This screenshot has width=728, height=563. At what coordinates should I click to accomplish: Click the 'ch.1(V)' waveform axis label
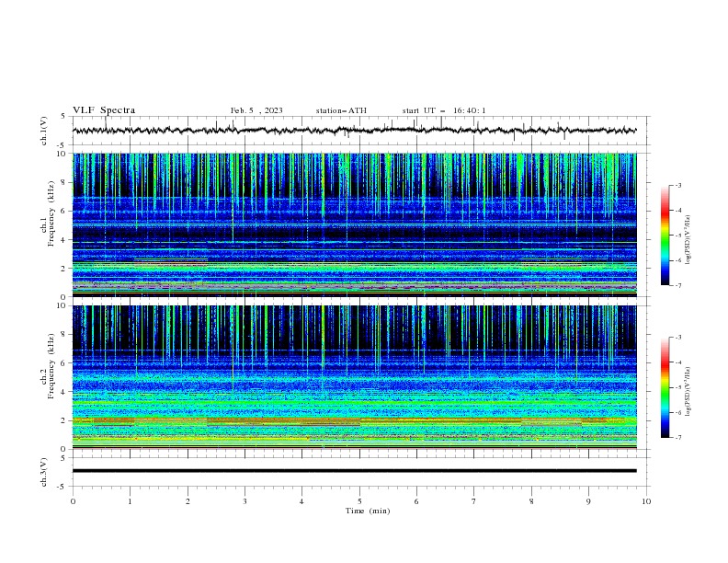tap(44, 131)
